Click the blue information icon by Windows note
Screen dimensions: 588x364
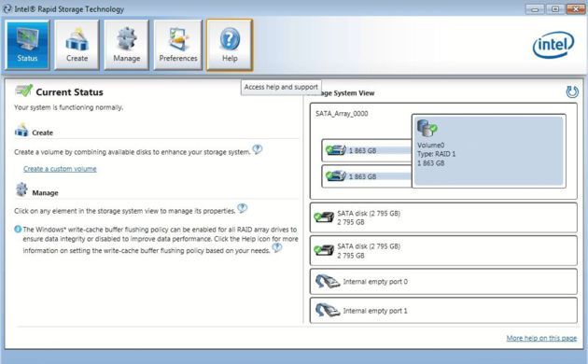point(18,229)
